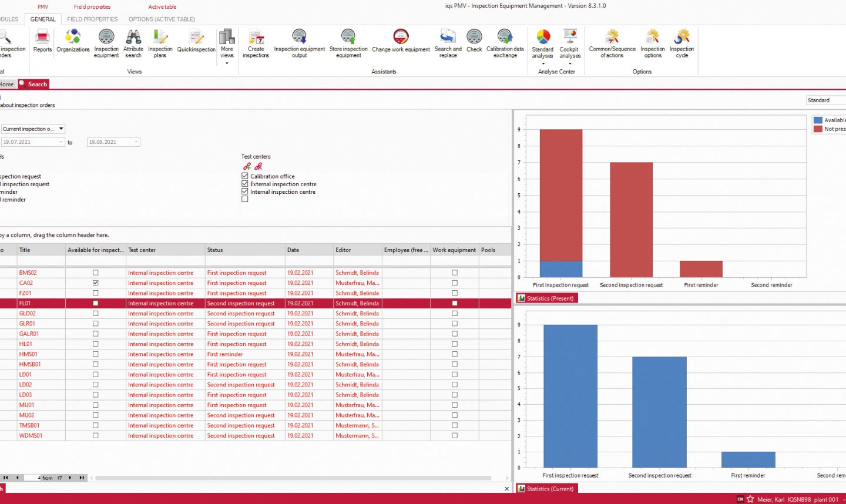Uncheck the External inspection centre test center
The height and width of the screenshot is (504, 846).
pos(244,184)
